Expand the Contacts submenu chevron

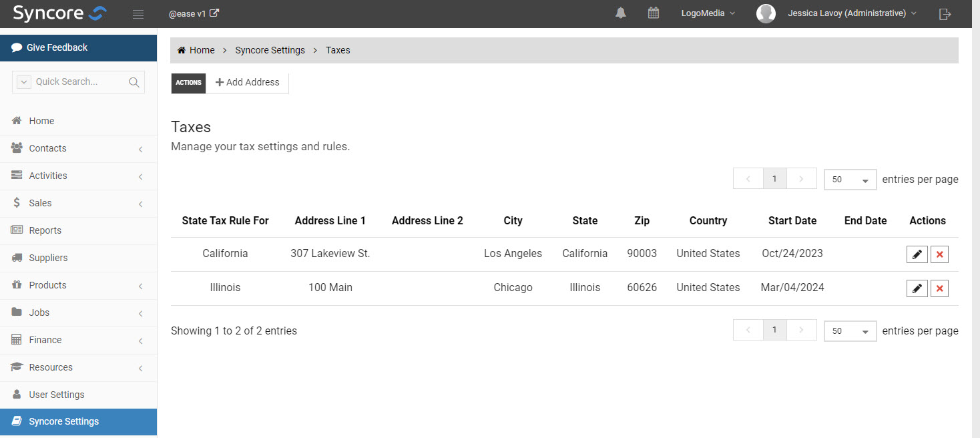coord(140,149)
